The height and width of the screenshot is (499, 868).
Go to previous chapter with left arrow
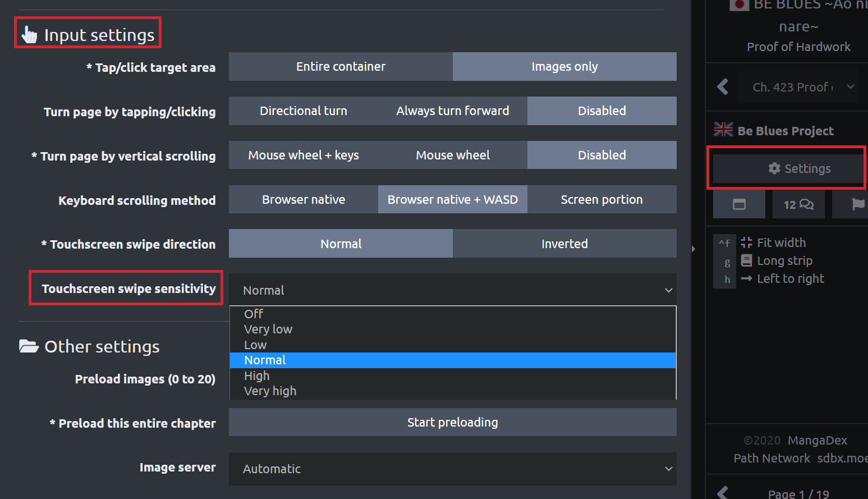pyautogui.click(x=723, y=87)
